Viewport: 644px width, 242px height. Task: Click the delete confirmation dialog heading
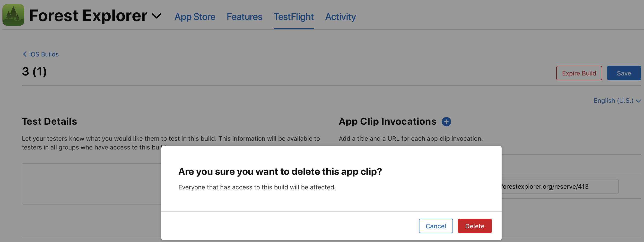pos(280,171)
